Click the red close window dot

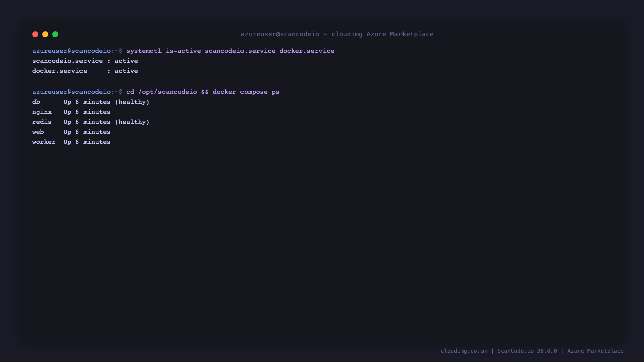coord(35,34)
